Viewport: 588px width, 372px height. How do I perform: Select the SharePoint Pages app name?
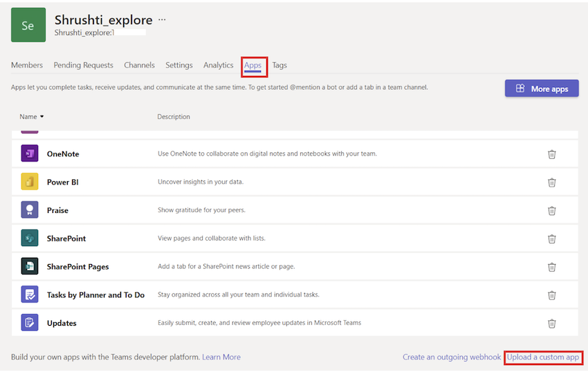point(77,267)
